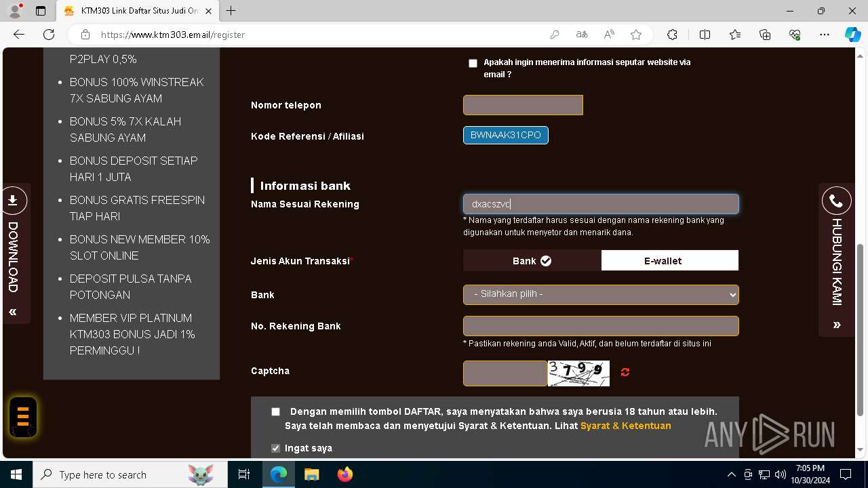Refresh the captcha image

(625, 372)
